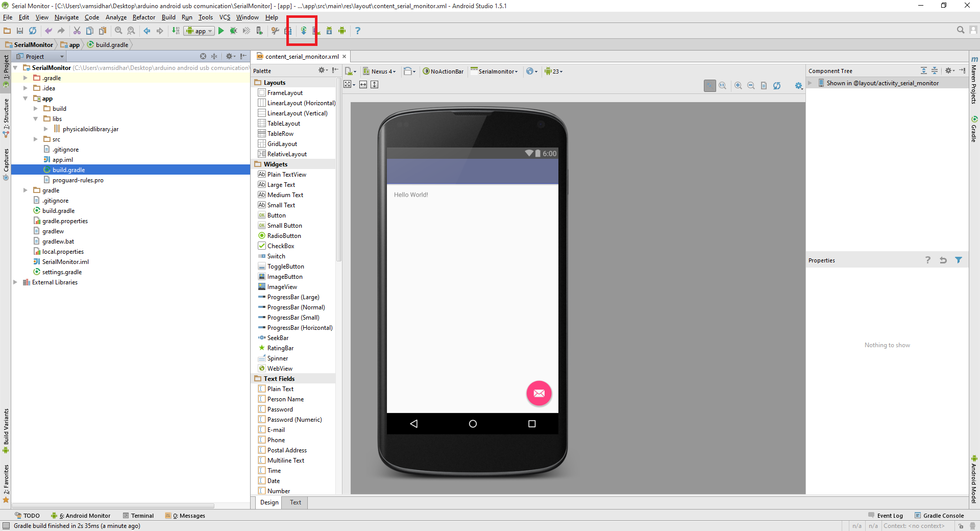Click the Copy toolbar icon
The width and height of the screenshot is (980, 531).
click(x=90, y=31)
